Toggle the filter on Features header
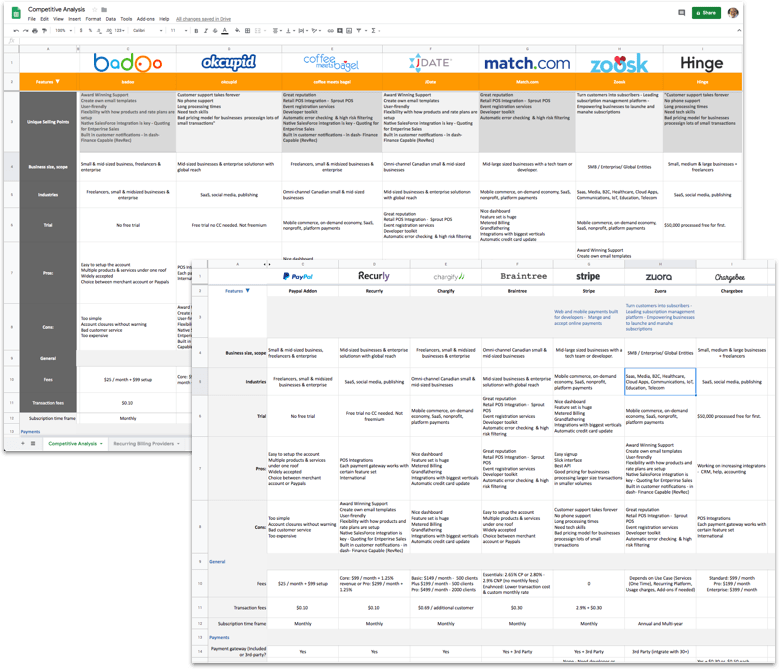The image size is (779, 669). point(57,81)
